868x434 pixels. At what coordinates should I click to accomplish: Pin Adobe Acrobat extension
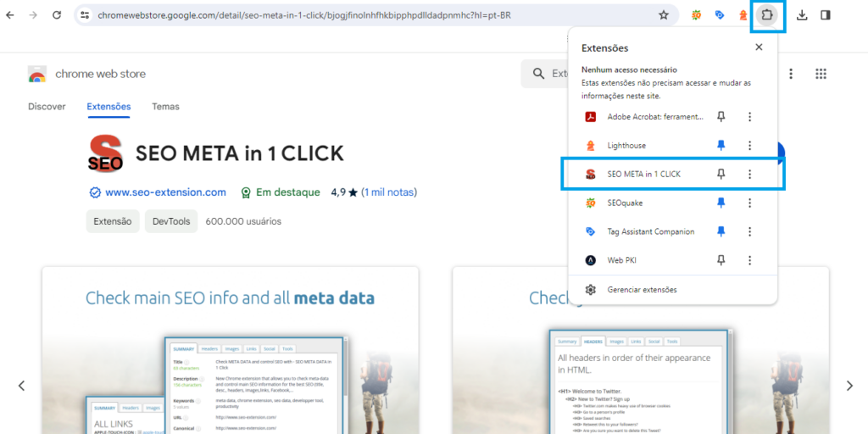(x=721, y=117)
